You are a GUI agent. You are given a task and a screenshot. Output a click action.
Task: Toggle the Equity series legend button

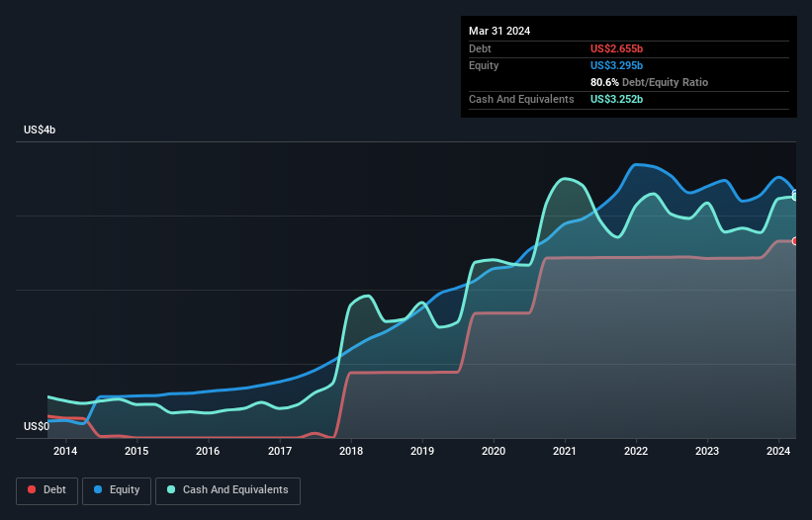click(x=117, y=490)
